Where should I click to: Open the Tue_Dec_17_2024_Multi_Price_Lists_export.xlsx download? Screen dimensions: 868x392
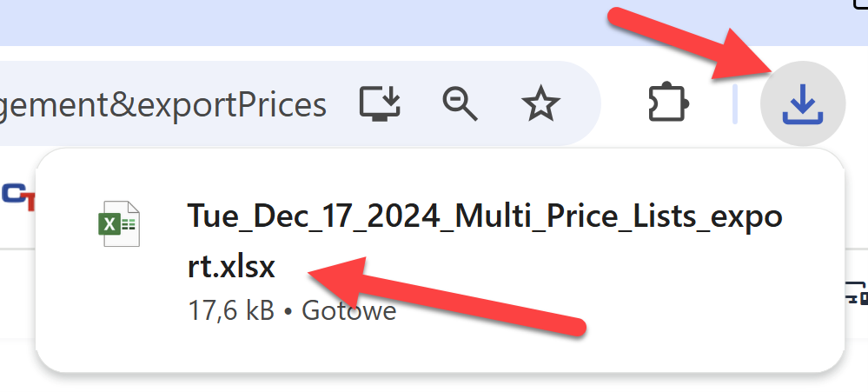point(485,216)
